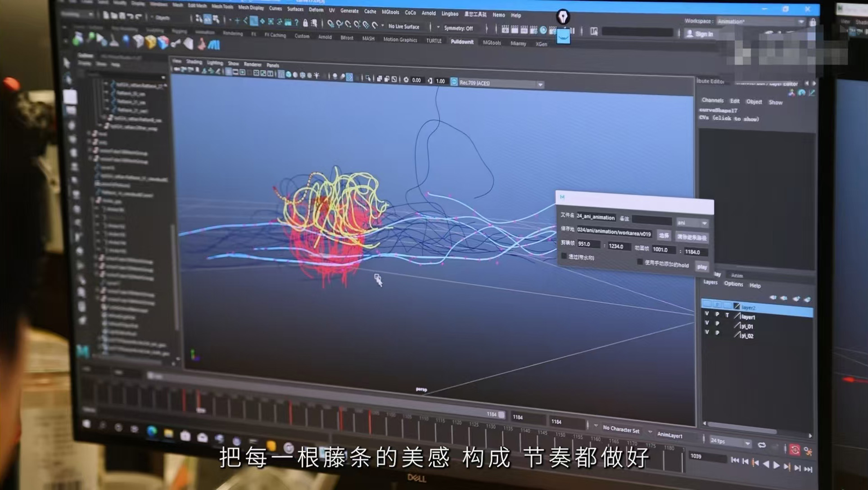This screenshot has height=490, width=868.
Task: Open the Generate menu
Action: pos(349,10)
